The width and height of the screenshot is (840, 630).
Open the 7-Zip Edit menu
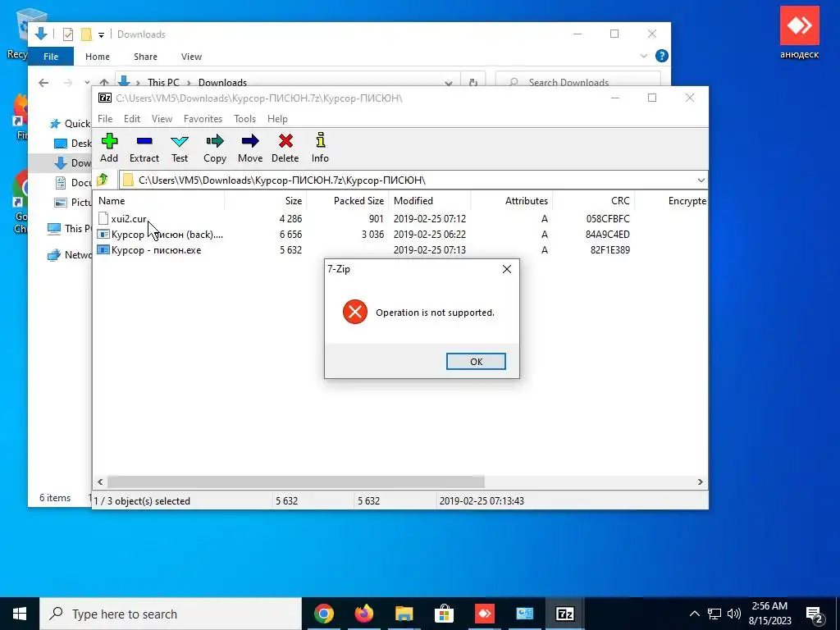(132, 119)
